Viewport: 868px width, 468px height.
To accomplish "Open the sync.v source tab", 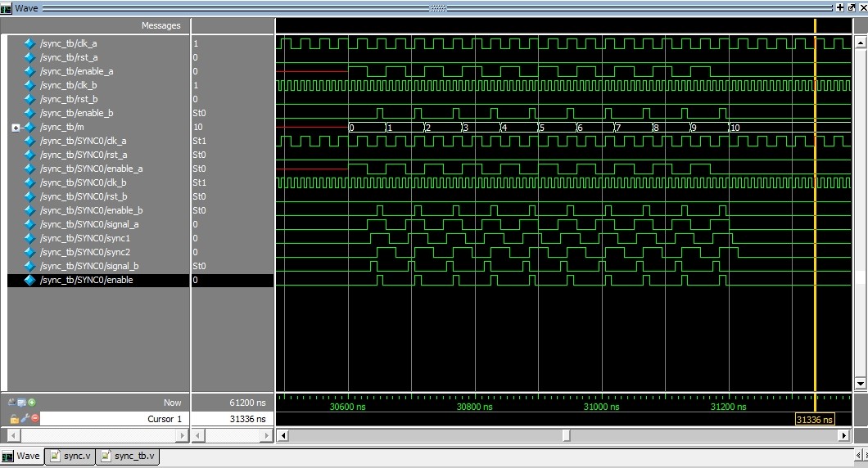I will [70, 456].
